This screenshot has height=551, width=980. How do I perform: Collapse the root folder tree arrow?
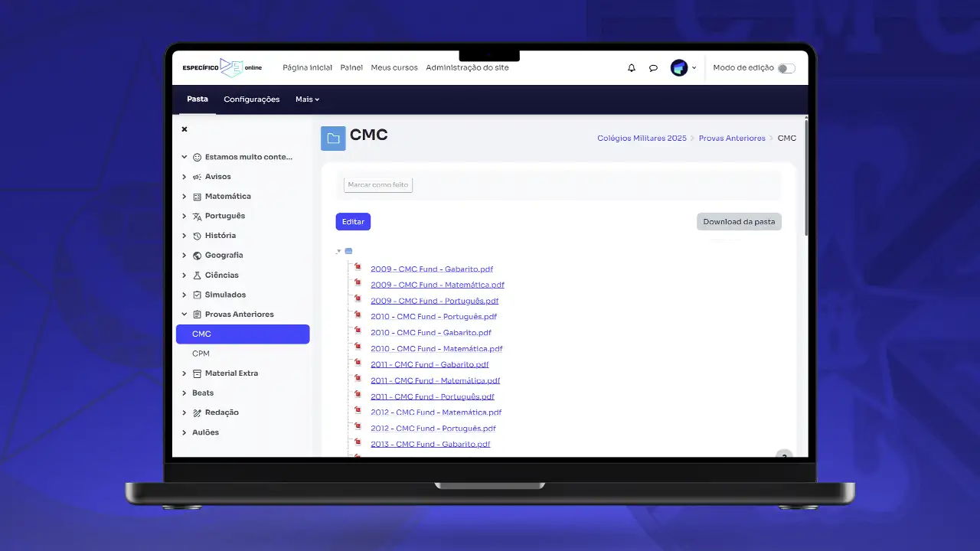(338, 251)
